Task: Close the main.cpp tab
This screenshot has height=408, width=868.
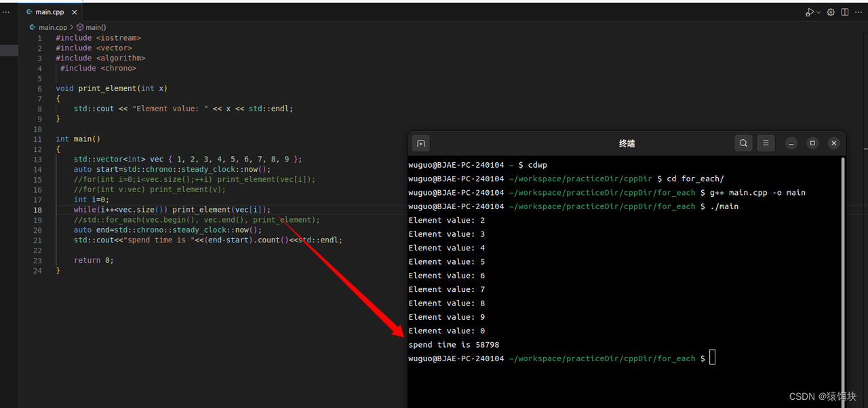Action: (75, 12)
